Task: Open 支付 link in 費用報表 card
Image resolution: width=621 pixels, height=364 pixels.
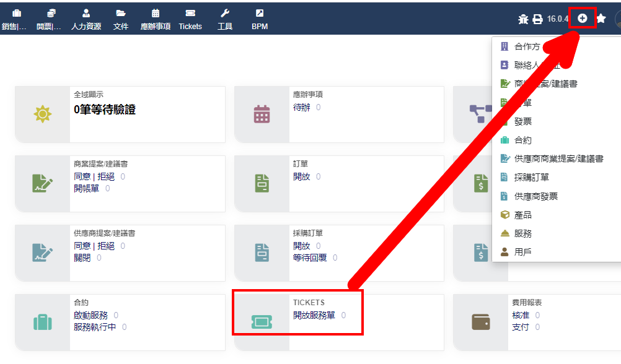Action: pyautogui.click(x=521, y=327)
